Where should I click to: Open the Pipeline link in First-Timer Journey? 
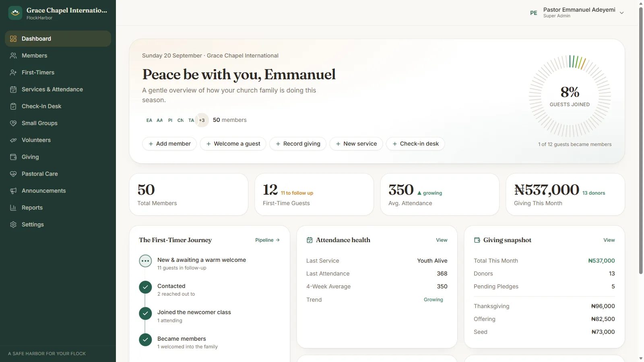[x=267, y=240]
